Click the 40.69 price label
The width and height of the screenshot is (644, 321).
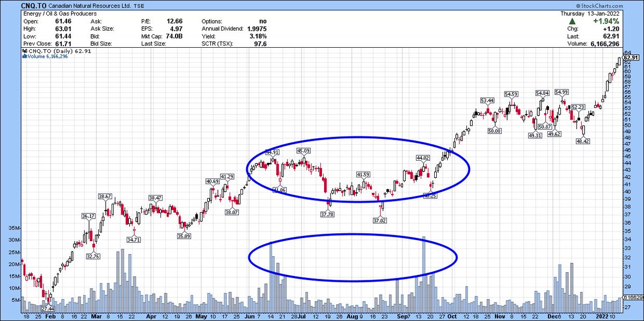[x=213, y=181]
